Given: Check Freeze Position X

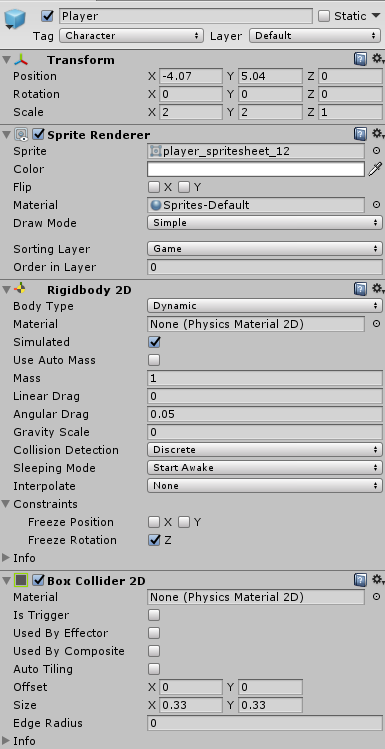Looking at the screenshot, I should 154,522.
